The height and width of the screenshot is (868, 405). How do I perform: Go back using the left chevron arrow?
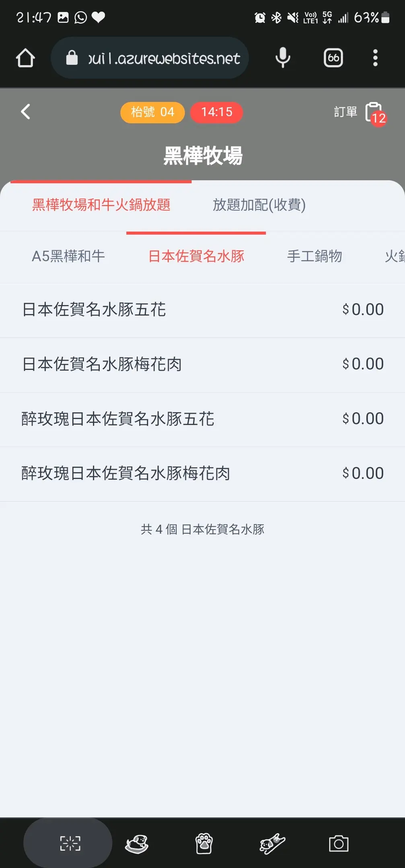[x=26, y=112]
